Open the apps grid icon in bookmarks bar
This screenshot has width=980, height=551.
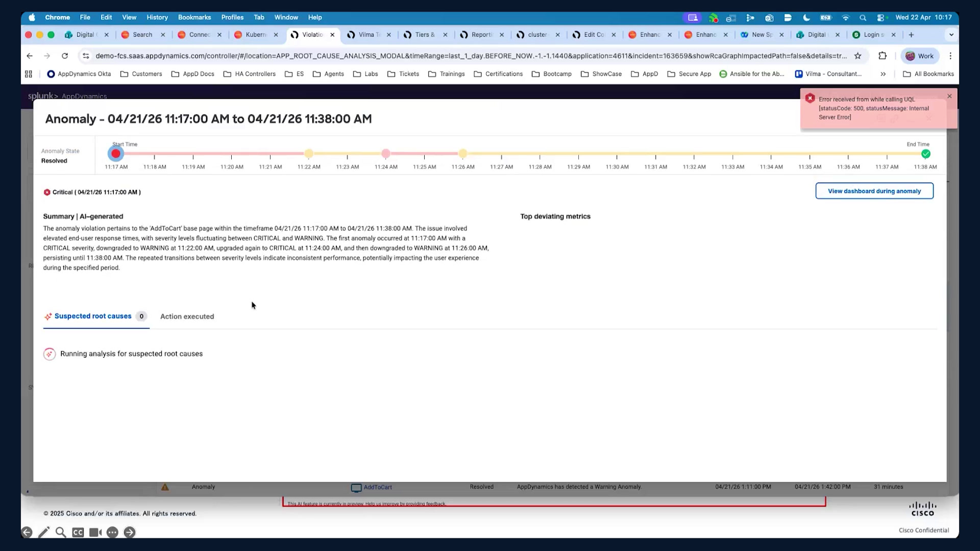click(x=29, y=74)
